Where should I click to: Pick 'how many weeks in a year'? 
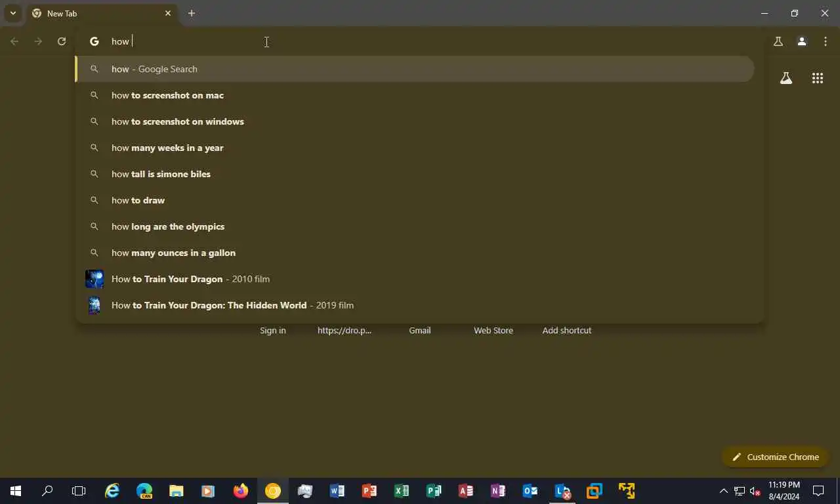click(x=415, y=148)
